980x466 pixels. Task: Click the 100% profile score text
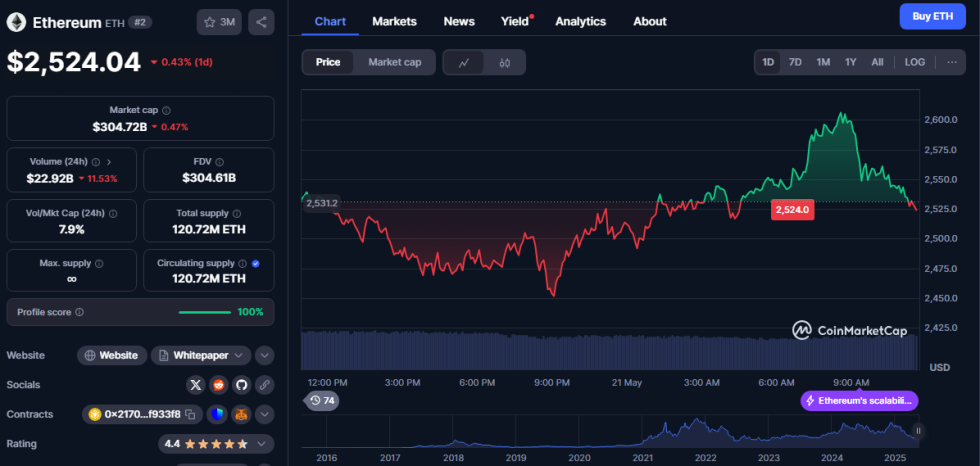coord(250,312)
